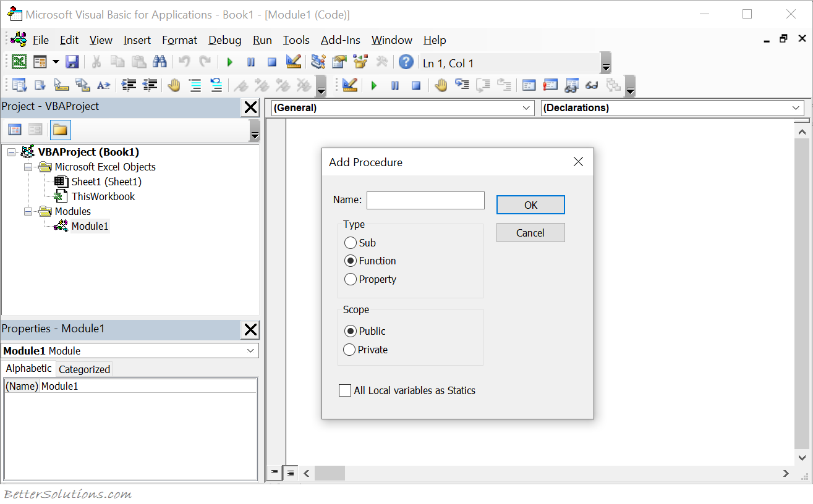The width and height of the screenshot is (813, 504).
Task: Click the Complete Word icon
Action: pos(103,85)
